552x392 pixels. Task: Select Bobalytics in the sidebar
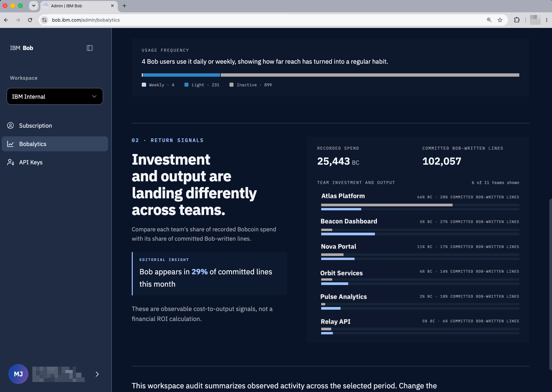55,144
